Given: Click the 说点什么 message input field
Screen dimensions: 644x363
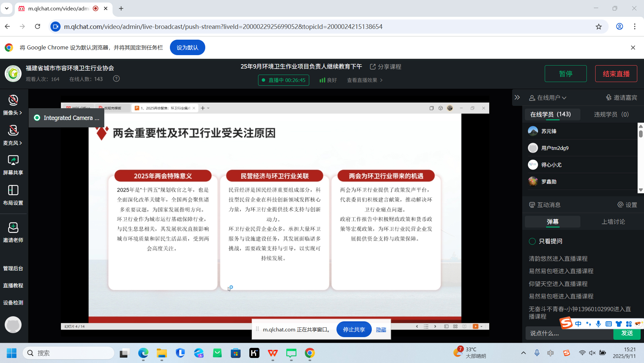Looking at the screenshot, I should point(569,333).
